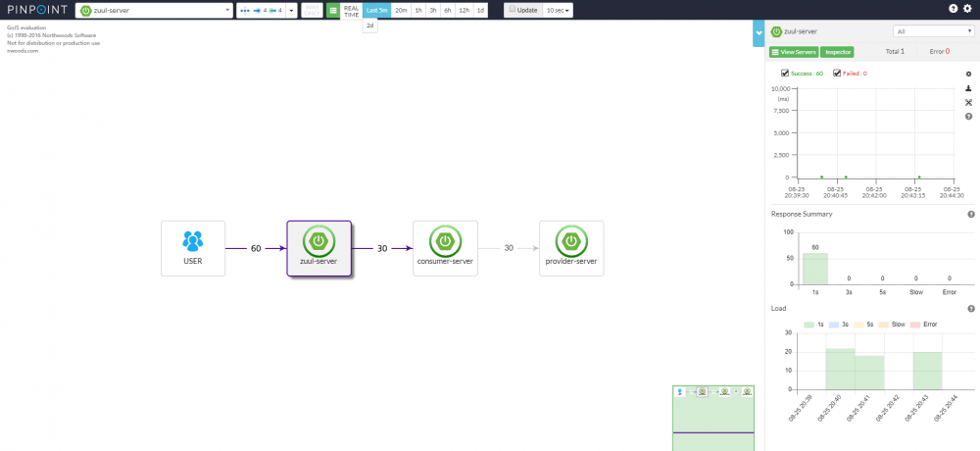The height and width of the screenshot is (451, 980).
Task: Click the 30 link from zuul-server to consumer-server
Action: [x=382, y=248]
